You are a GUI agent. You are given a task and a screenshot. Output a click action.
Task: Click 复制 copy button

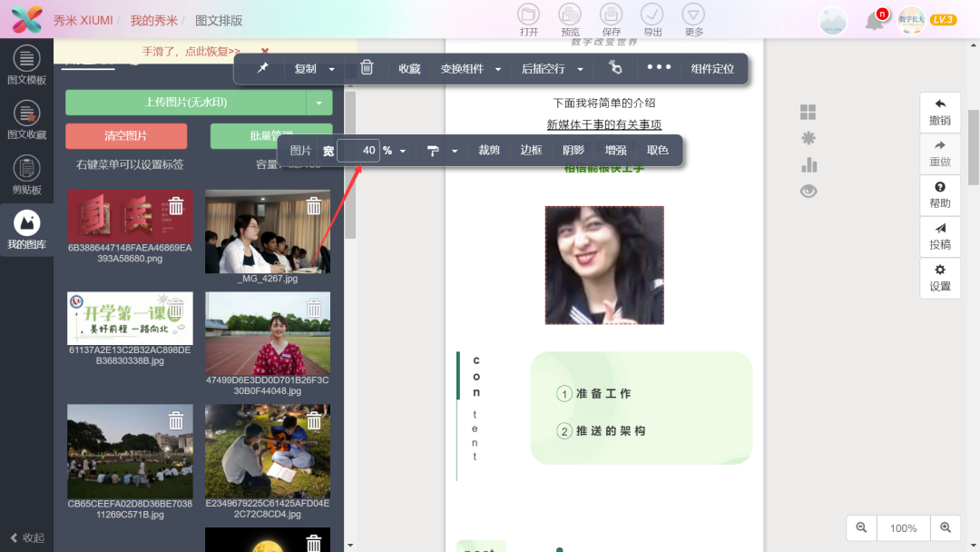coord(305,69)
